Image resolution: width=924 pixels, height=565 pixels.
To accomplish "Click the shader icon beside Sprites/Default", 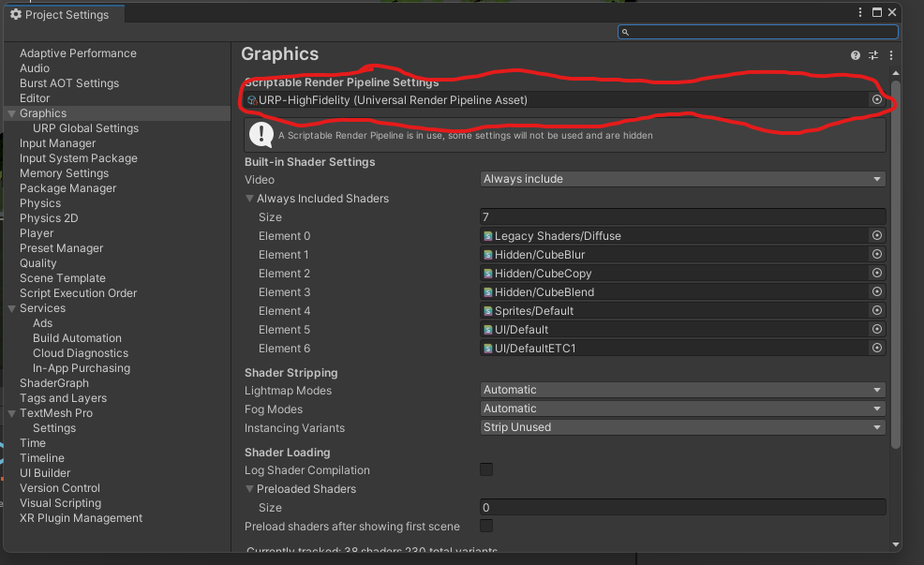I will coord(487,310).
